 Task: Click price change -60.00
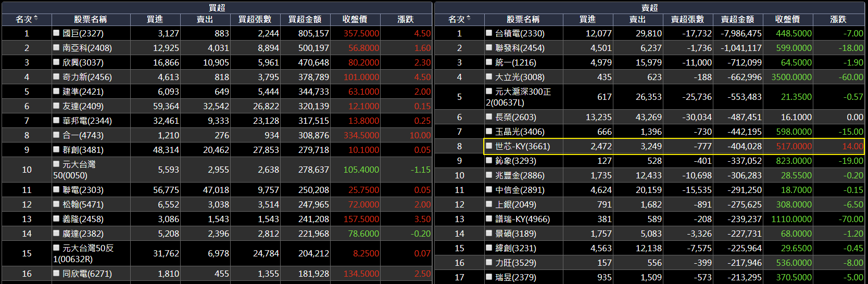pyautogui.click(x=851, y=77)
